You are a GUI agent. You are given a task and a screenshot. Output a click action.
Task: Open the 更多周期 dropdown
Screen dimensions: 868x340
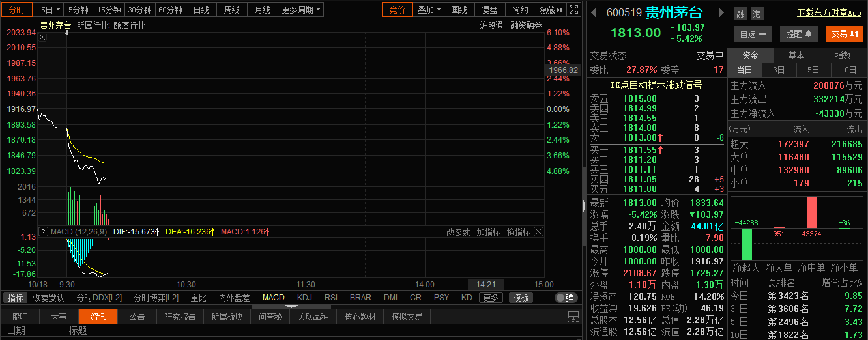tap(301, 10)
